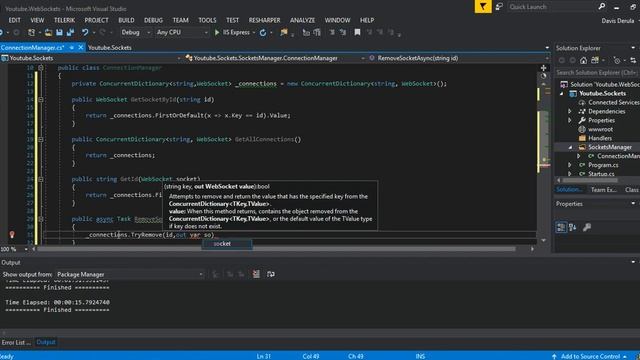Collapse RemoveSocketAsync method outline at line 29
Viewport: 640px width, 360px height.
tap(40, 219)
